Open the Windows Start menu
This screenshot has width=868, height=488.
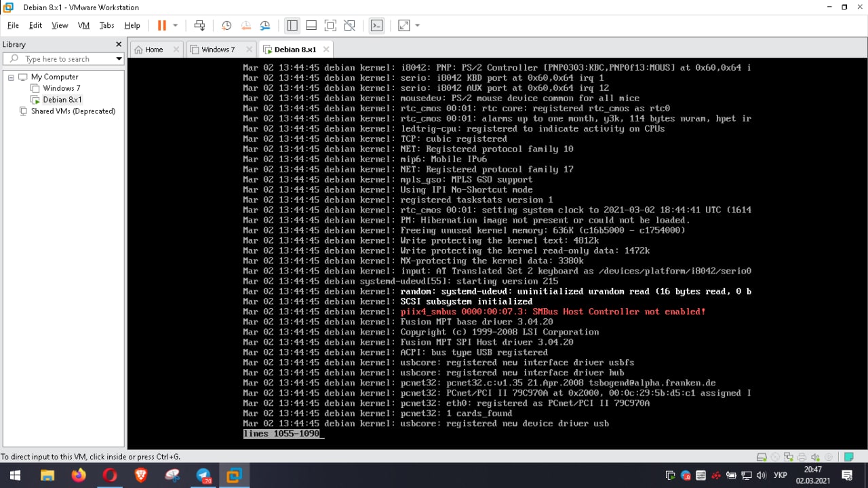pyautogui.click(x=14, y=475)
